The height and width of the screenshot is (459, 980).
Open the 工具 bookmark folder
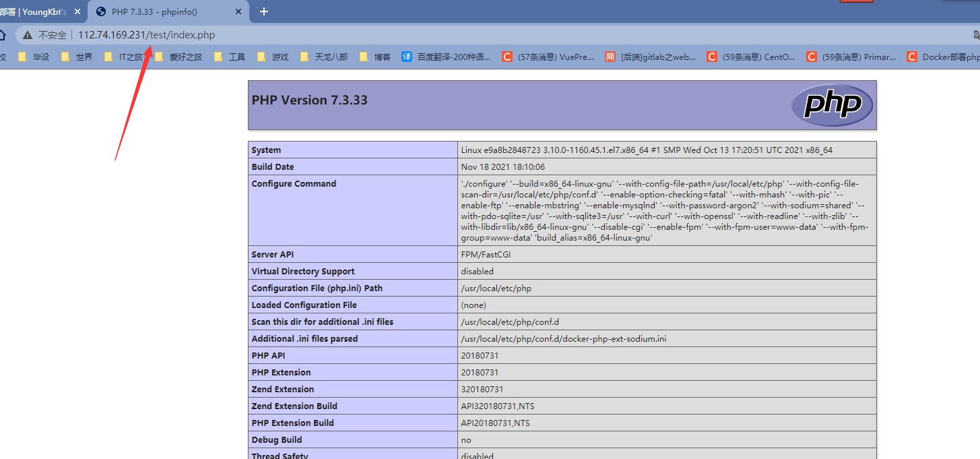point(230,57)
